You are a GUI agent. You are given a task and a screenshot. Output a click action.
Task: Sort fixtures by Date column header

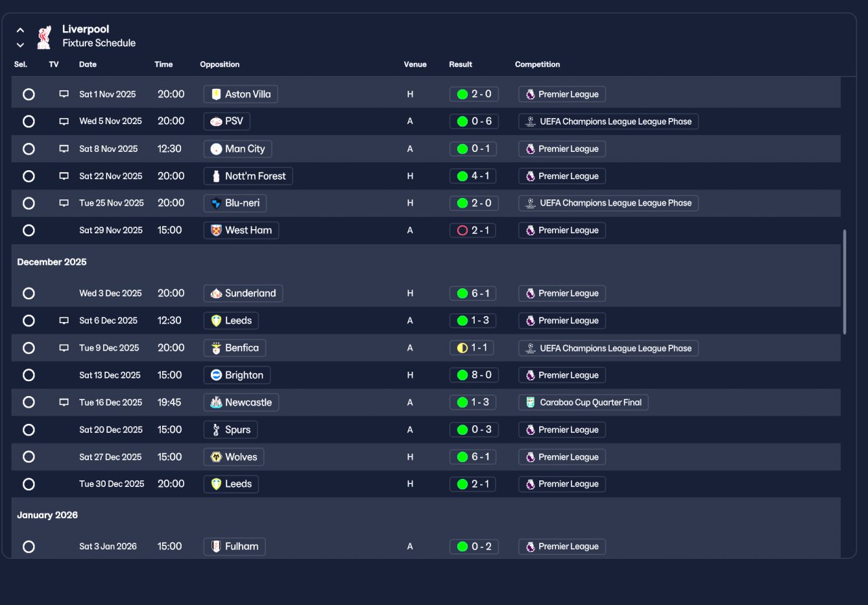tap(88, 64)
